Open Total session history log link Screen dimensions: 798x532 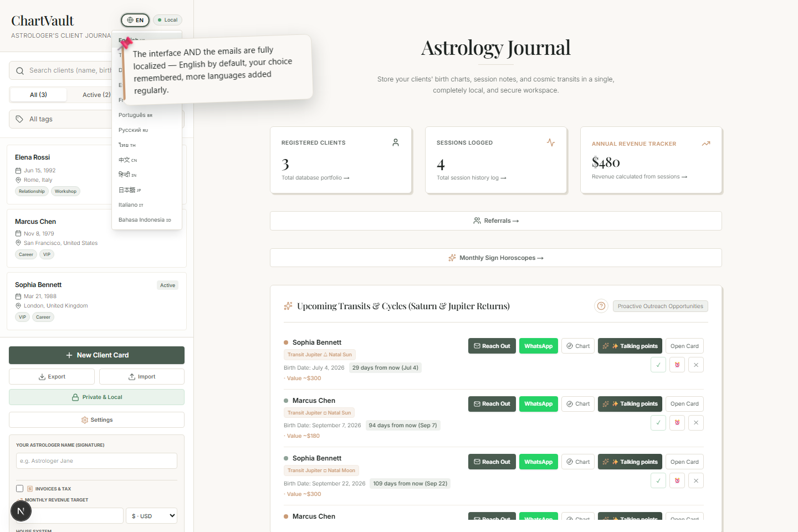[x=472, y=178]
